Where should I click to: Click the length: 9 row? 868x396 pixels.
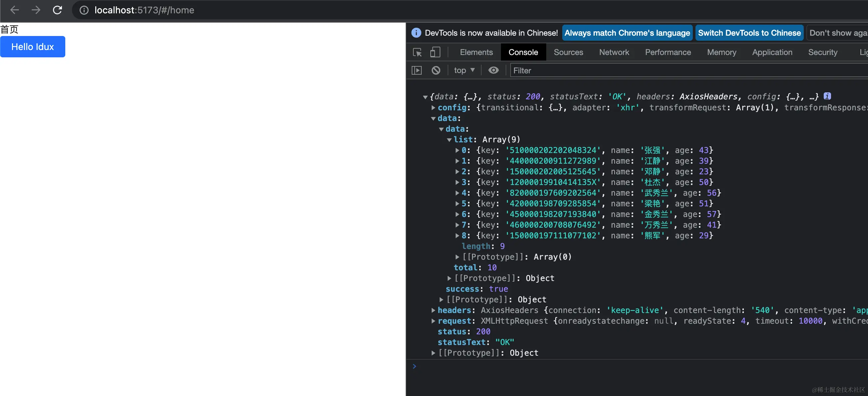click(x=483, y=246)
